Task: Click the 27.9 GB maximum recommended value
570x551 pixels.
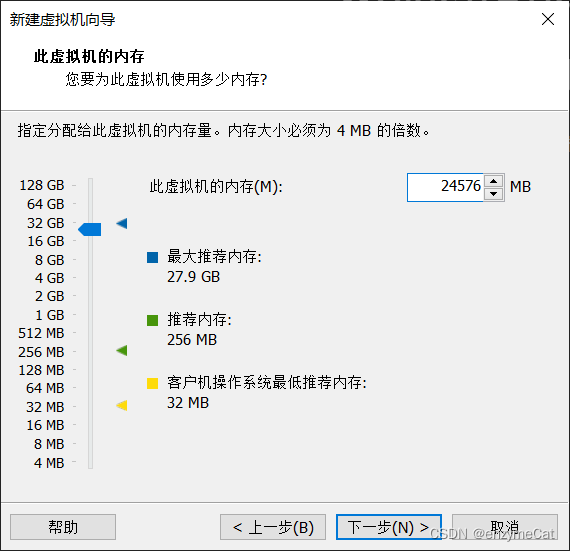Action: click(193, 277)
